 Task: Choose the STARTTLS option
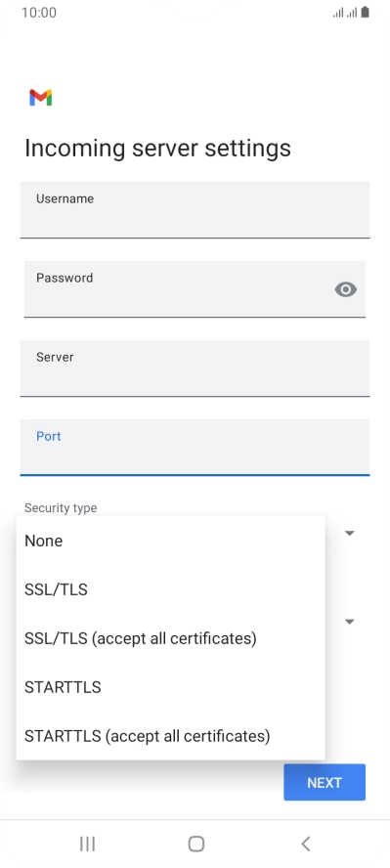click(x=170, y=687)
